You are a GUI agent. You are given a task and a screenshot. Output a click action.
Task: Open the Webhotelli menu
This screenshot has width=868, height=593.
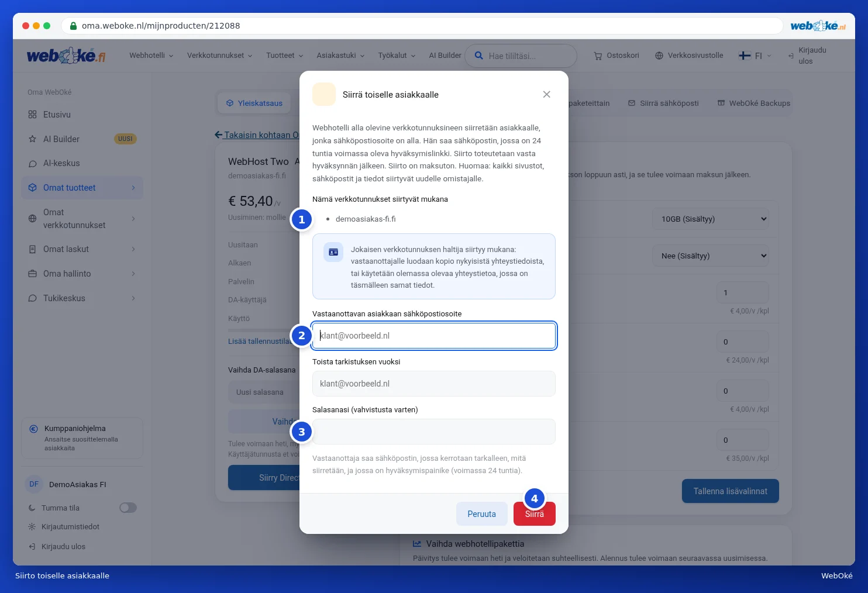pyautogui.click(x=151, y=56)
